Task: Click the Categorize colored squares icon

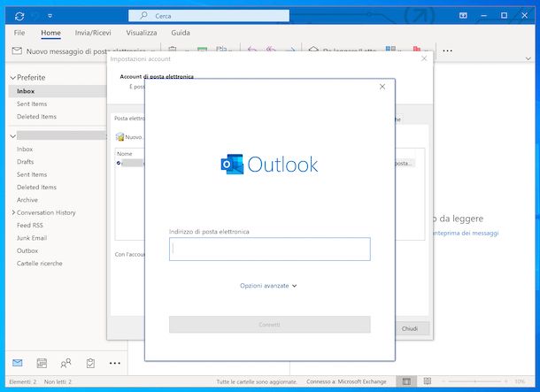Action: click(x=390, y=49)
